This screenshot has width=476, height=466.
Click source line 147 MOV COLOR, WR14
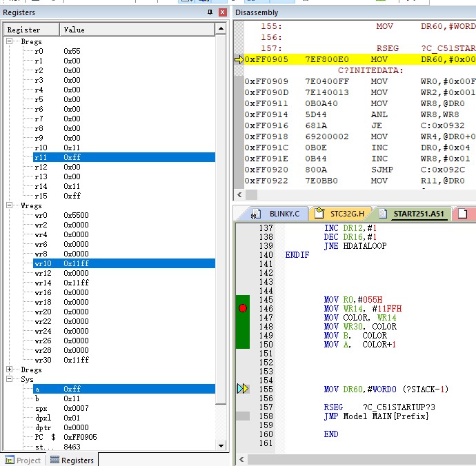[x=359, y=318]
